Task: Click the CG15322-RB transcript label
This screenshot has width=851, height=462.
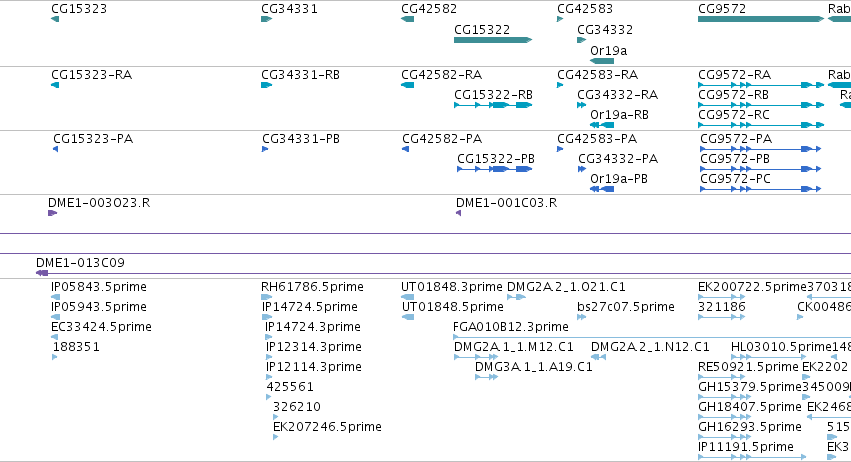Action: click(493, 94)
